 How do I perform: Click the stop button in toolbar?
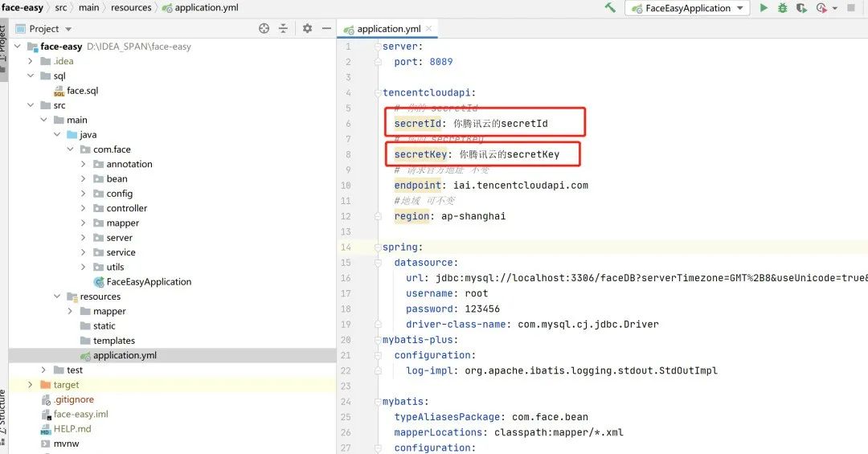tap(851, 8)
